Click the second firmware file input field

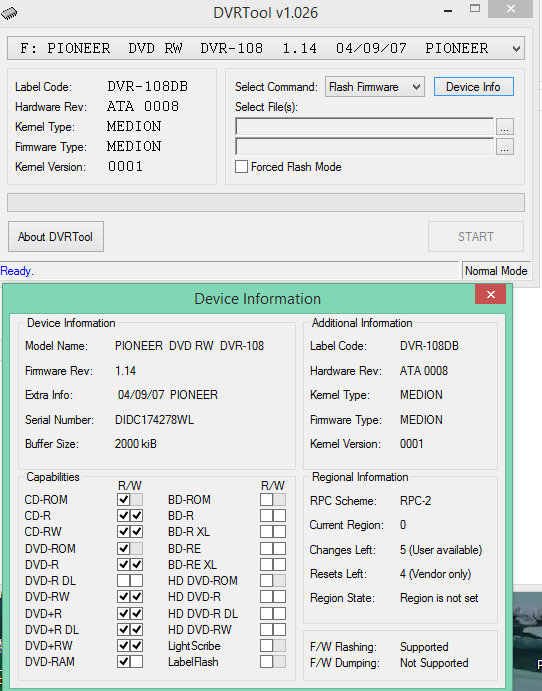click(x=365, y=147)
